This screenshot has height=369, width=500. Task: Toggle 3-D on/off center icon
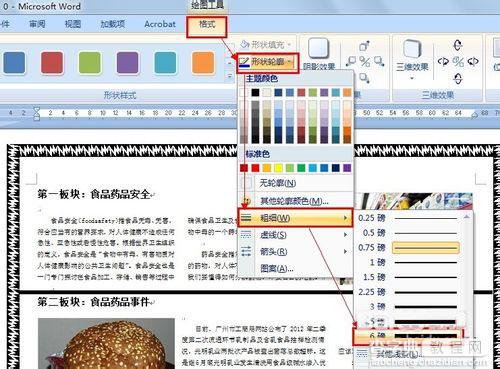tap(458, 62)
